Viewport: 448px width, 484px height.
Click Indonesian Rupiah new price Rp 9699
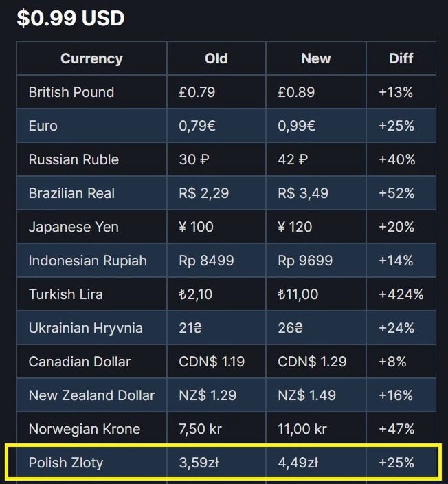(305, 261)
